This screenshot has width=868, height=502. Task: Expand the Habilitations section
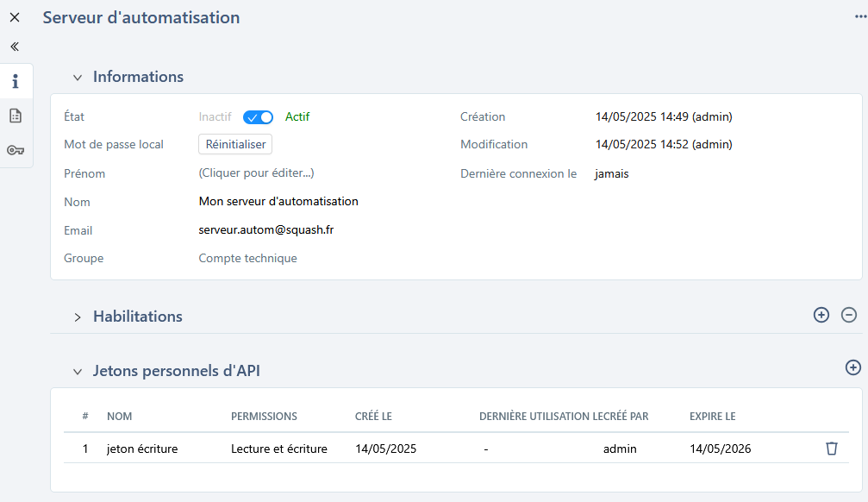click(78, 316)
